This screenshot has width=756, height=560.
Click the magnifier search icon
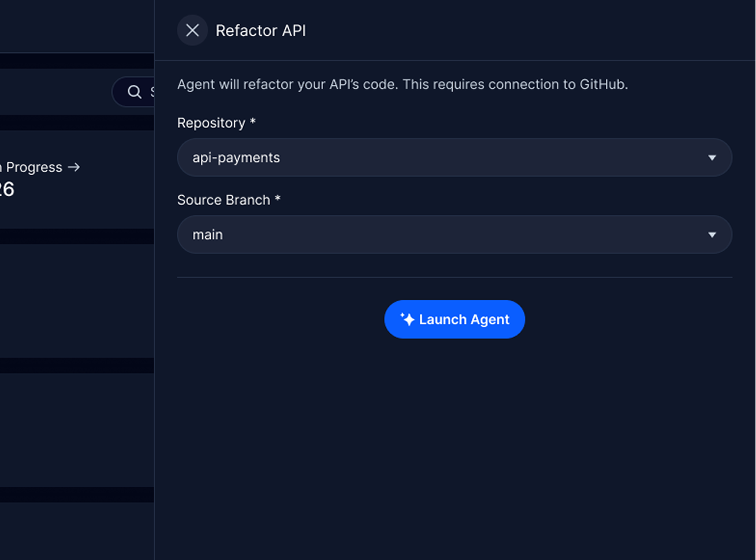point(135,92)
